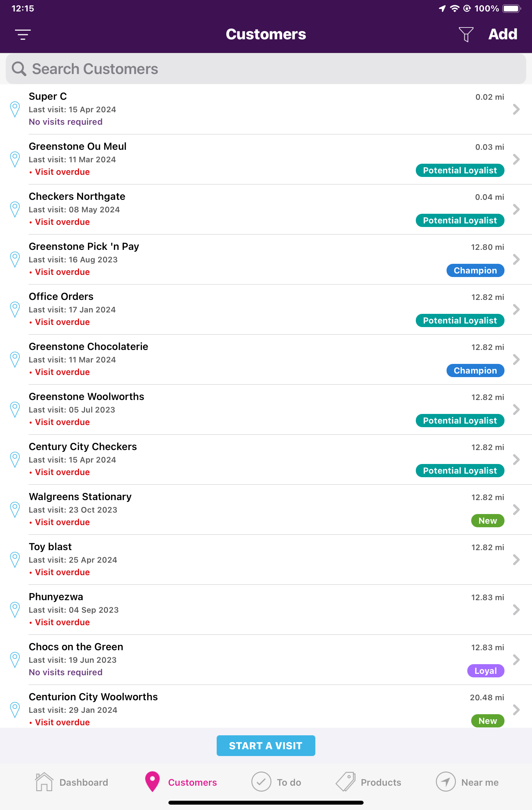This screenshot has width=532, height=810.
Task: Expand the Phunyezwa row chevron
Action: coord(516,609)
